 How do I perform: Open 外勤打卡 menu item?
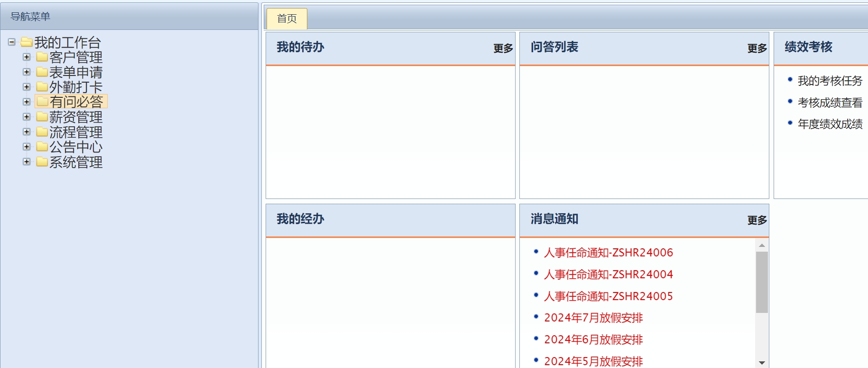tap(76, 87)
